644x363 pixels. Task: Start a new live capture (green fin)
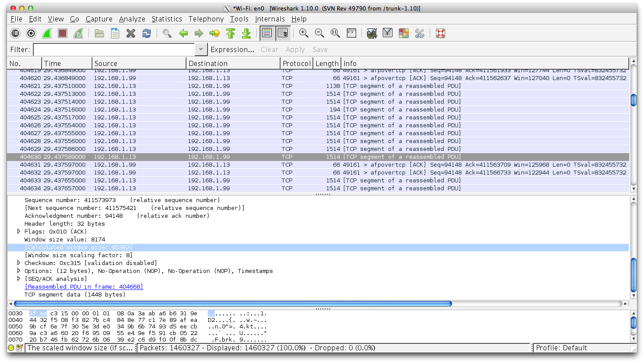(47, 33)
